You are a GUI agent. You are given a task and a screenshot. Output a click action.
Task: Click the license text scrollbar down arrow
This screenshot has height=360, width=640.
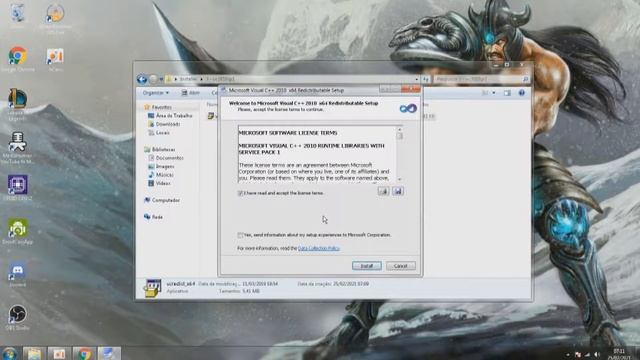(x=399, y=179)
